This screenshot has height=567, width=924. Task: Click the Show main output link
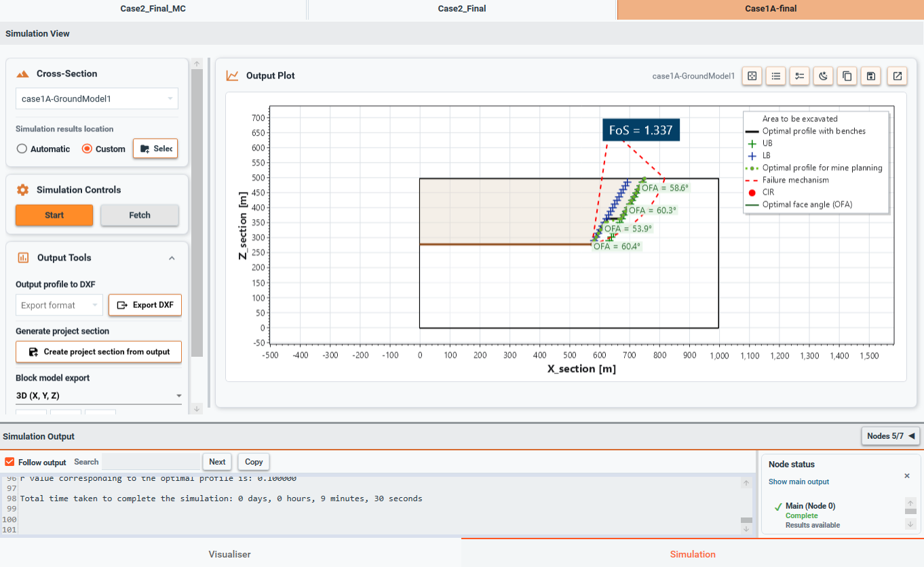coord(799,482)
